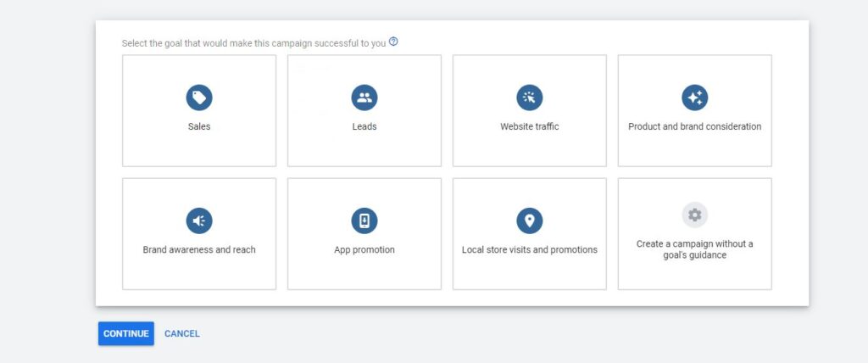Click the Local store visits map pin icon
This screenshot has width=868, height=363.
[x=530, y=221]
